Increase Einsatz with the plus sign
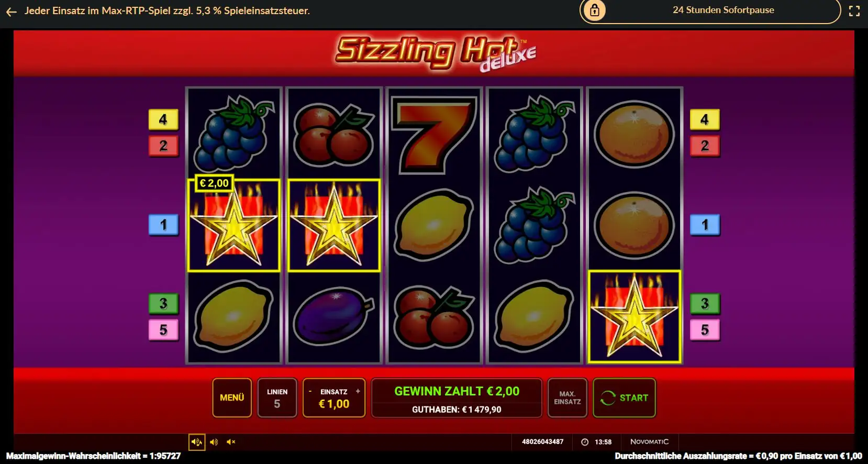 click(358, 391)
